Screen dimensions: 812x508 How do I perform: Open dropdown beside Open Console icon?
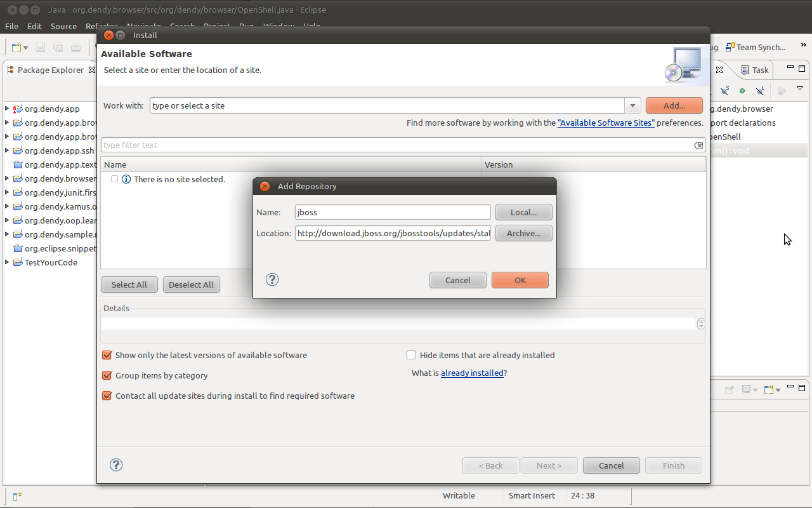pyautogui.click(x=778, y=390)
